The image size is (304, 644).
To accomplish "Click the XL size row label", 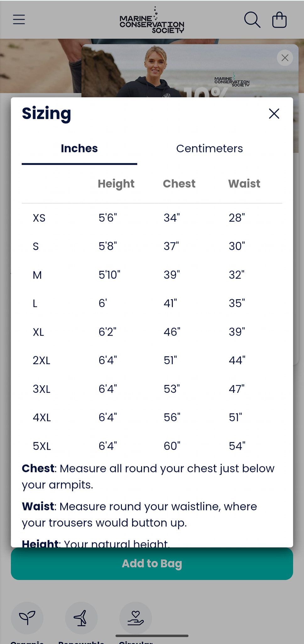I will coord(39,332).
